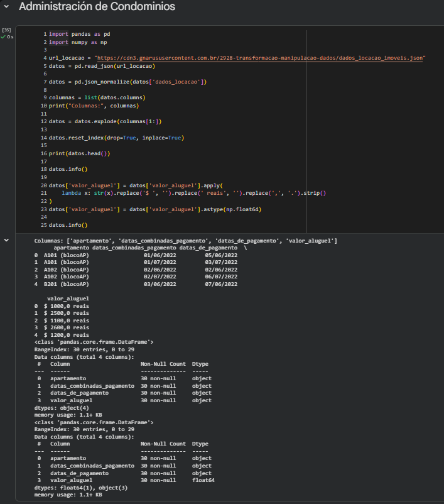The height and width of the screenshot is (504, 444).
Task: Place cursor on 'import pandas as pd' line
Action: coord(84,33)
